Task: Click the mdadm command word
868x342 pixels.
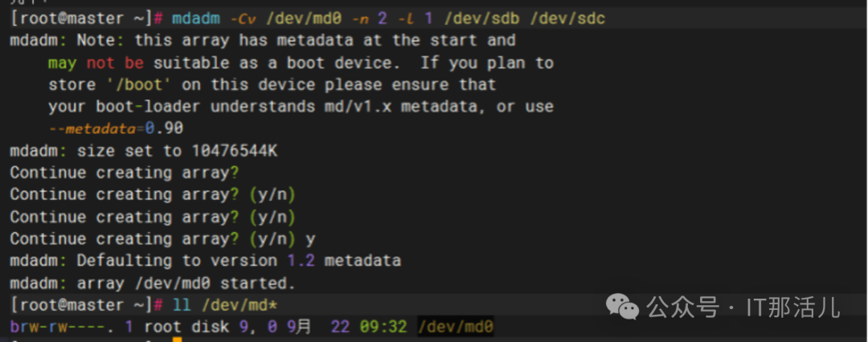Action: [x=196, y=18]
